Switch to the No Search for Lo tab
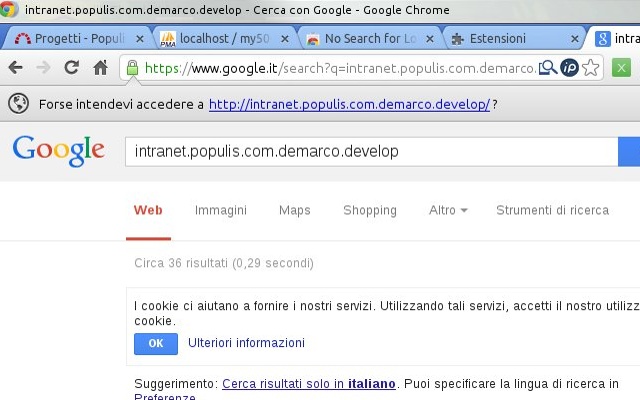Screen dimensions: 640x400 370,39
